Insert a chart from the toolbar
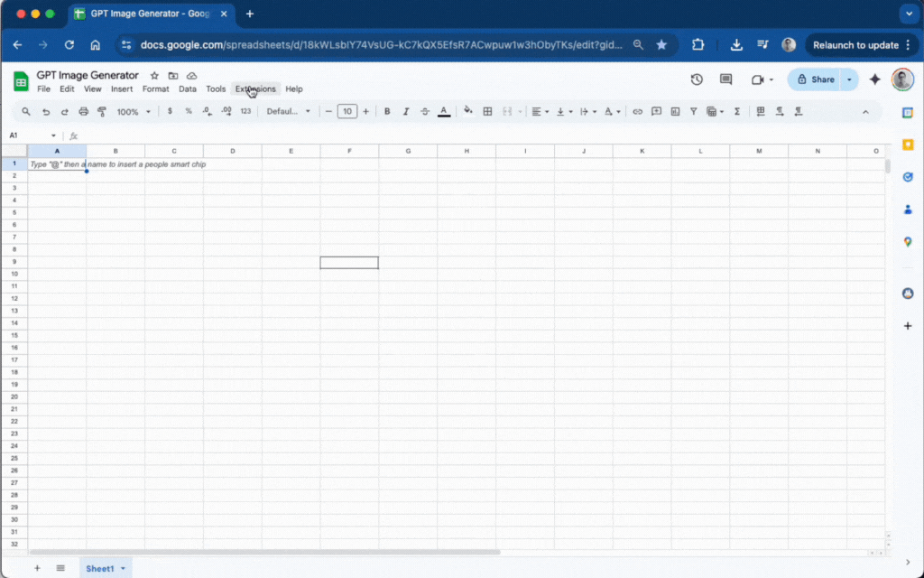The image size is (924, 578). point(674,112)
